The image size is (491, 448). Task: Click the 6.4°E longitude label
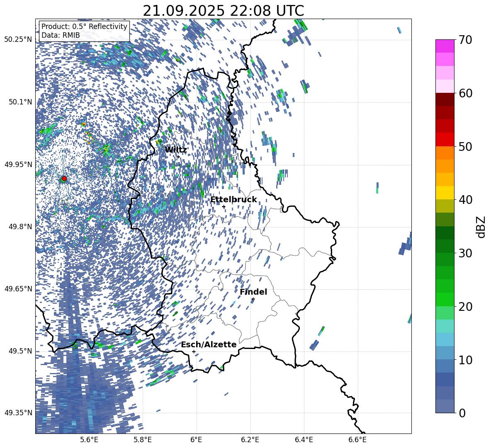pyautogui.click(x=304, y=440)
